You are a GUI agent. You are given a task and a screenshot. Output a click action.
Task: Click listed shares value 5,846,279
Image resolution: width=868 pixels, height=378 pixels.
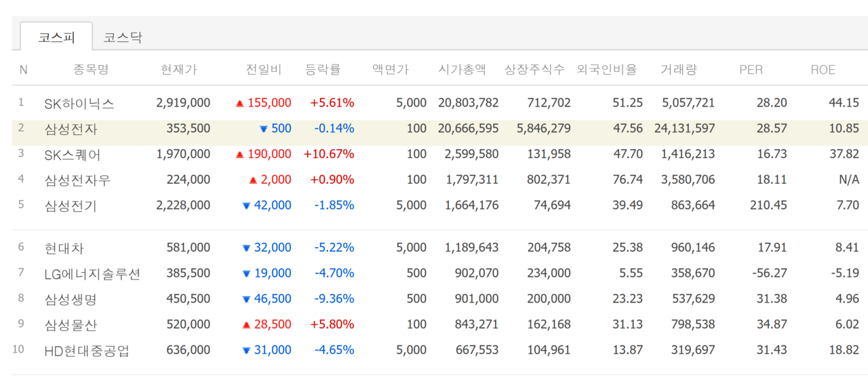click(544, 128)
